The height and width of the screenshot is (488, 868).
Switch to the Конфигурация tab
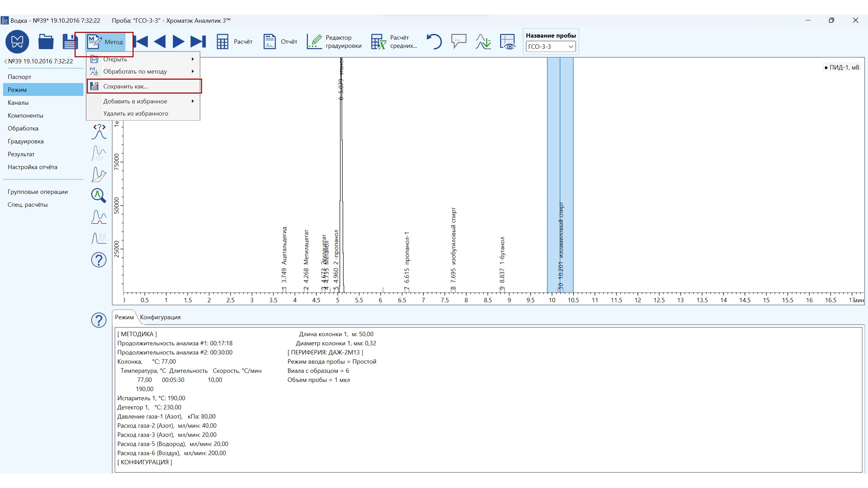point(160,317)
